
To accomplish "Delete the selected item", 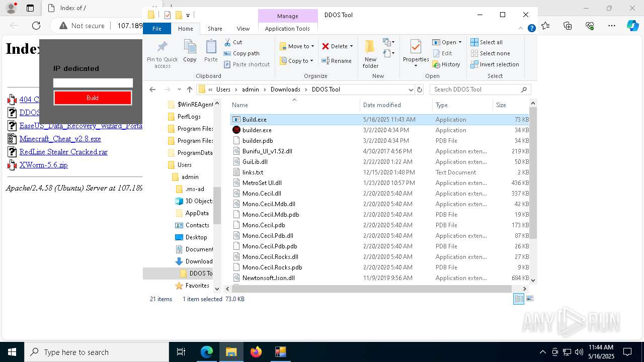I will pos(335,46).
